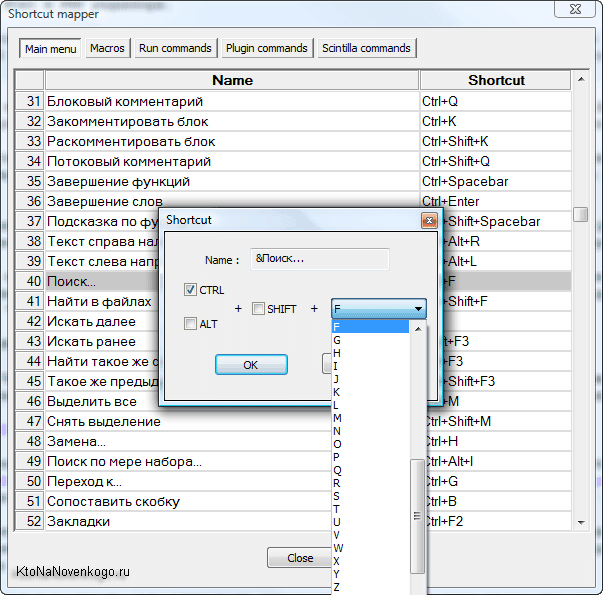This screenshot has height=595, width=603.
Task: Click Ctrl+Alt+I shortcut cell
Action: tap(499, 462)
